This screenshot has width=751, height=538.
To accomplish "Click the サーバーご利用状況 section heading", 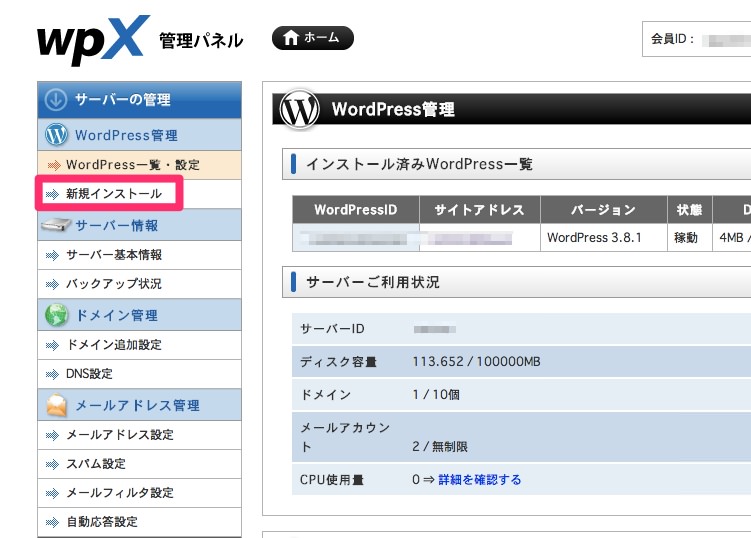I will 373,282.
